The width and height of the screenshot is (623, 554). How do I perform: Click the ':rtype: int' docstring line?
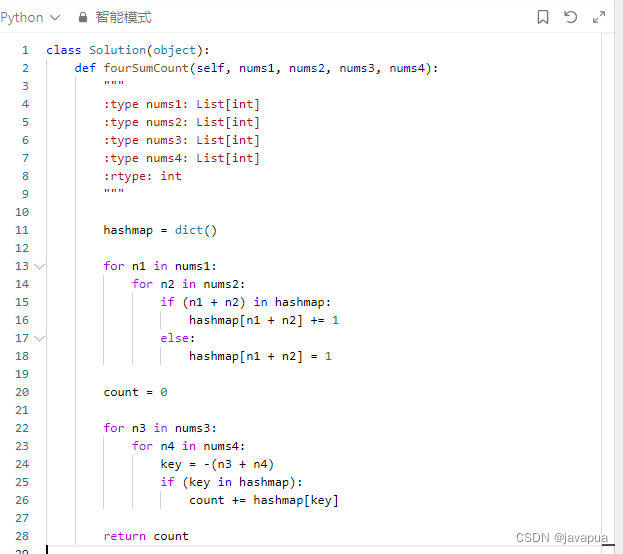(142, 176)
